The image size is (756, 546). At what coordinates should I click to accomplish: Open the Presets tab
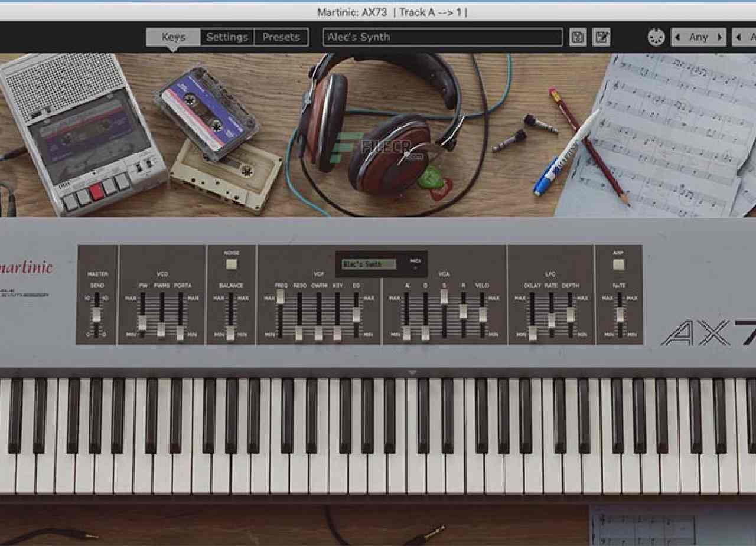pyautogui.click(x=281, y=37)
